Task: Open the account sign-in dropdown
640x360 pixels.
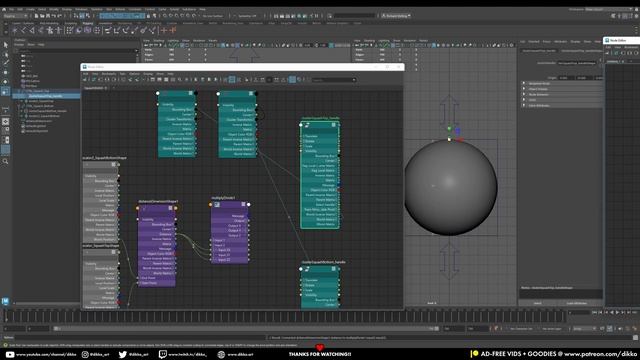Action: click(396, 16)
